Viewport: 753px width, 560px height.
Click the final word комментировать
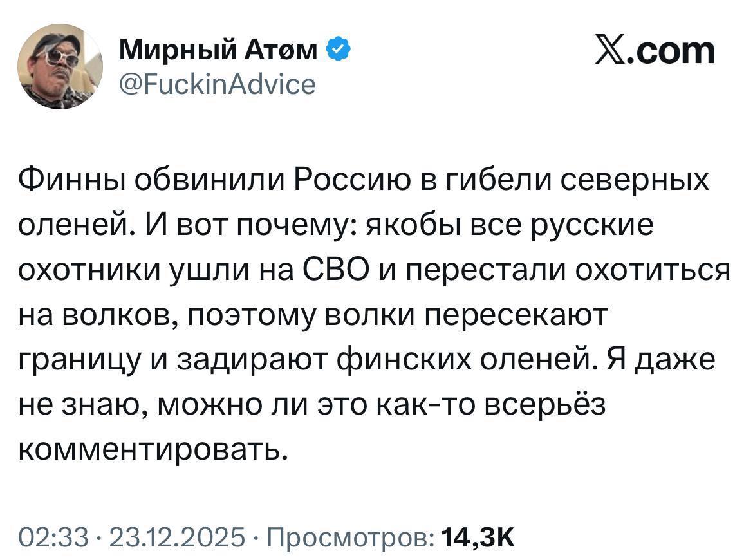[150, 450]
